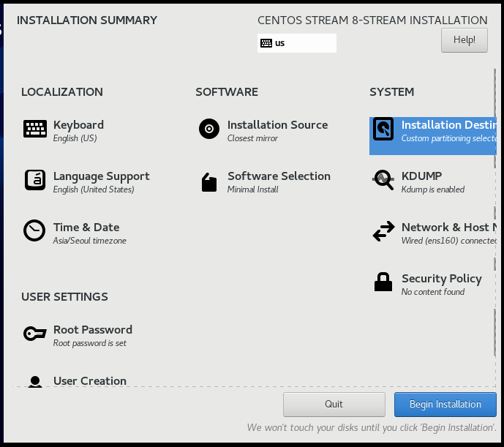Screen dimensions: 504x447
Task: Click the Installation Source disc icon
Action: tap(209, 129)
